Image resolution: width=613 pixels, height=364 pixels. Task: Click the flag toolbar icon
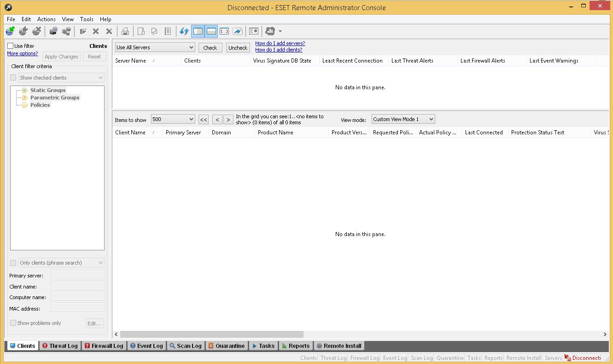[x=83, y=31]
